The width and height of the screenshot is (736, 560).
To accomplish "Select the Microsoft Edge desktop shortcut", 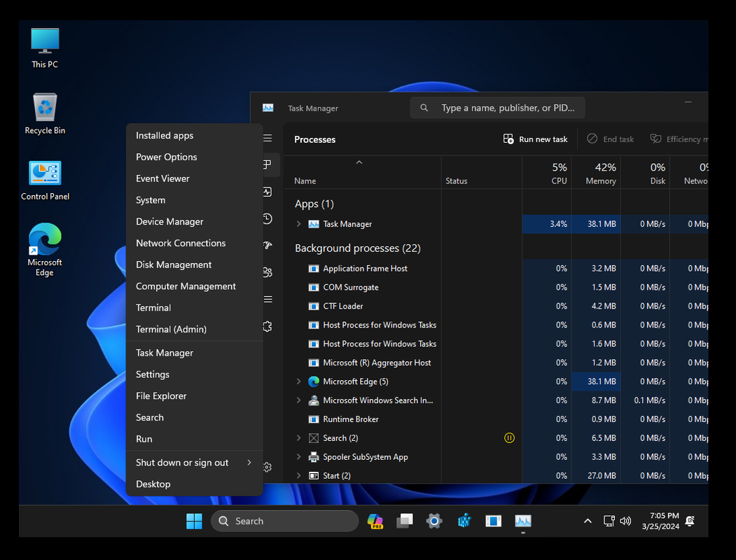I will click(45, 249).
